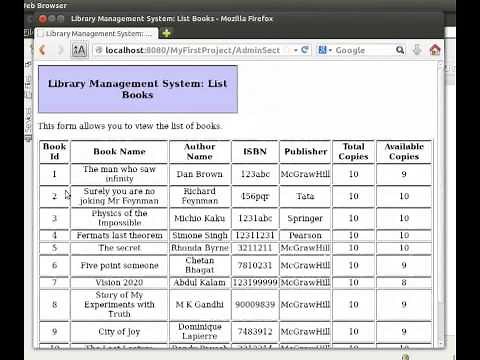Click author 'Simone Singh'
This screenshot has height=360, width=480.
(200, 235)
